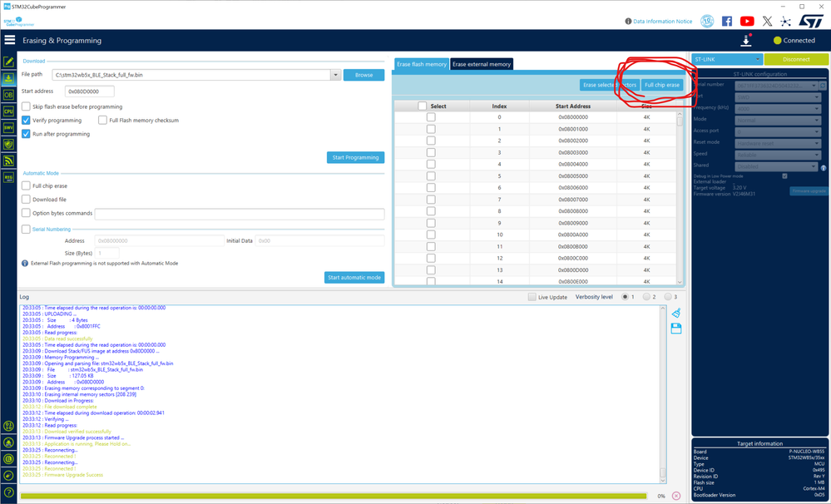Viewport: 831px width, 504px height.
Task: Open the ST logo link
Action: click(x=811, y=21)
